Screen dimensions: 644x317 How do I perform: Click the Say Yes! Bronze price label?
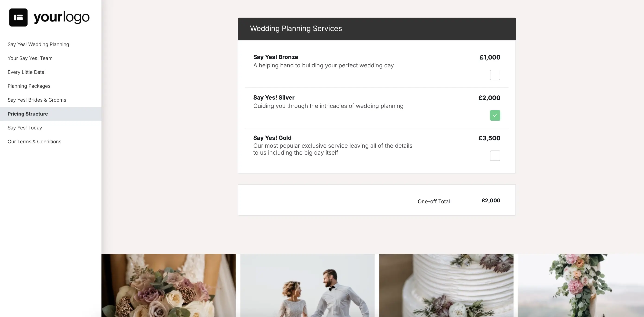[x=490, y=57]
